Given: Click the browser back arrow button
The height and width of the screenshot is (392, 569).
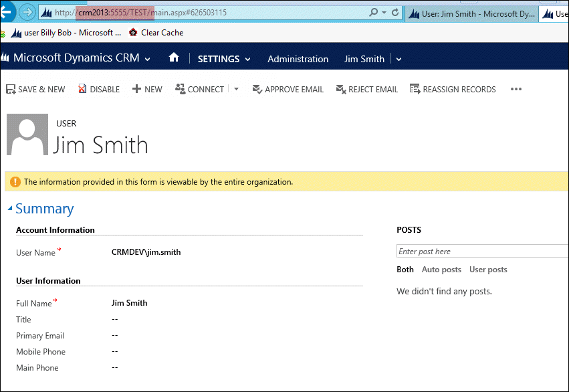Looking at the screenshot, I should click(x=7, y=12).
